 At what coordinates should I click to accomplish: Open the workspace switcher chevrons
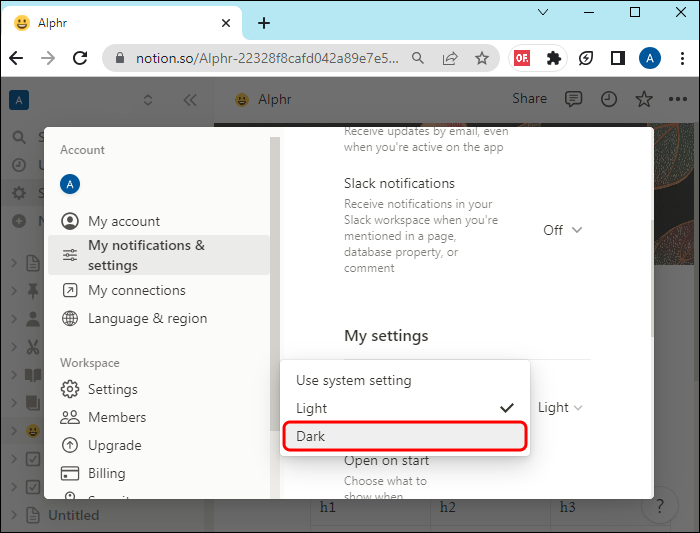(148, 100)
